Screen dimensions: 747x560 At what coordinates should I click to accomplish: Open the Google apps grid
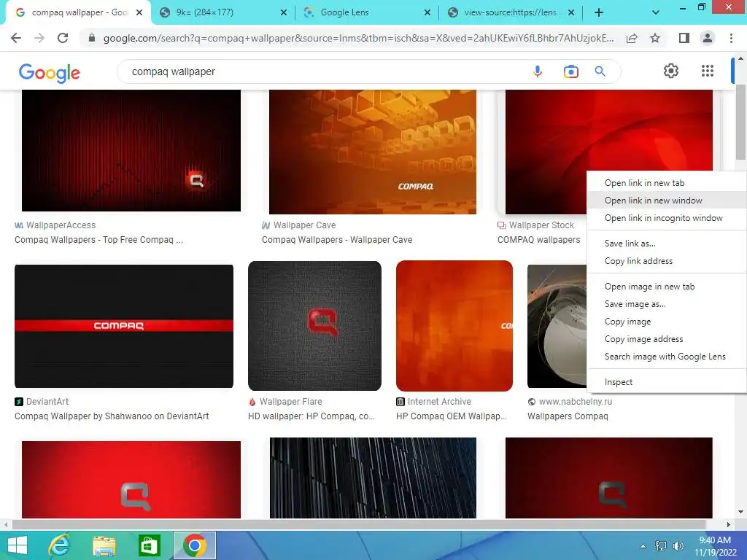(x=708, y=71)
